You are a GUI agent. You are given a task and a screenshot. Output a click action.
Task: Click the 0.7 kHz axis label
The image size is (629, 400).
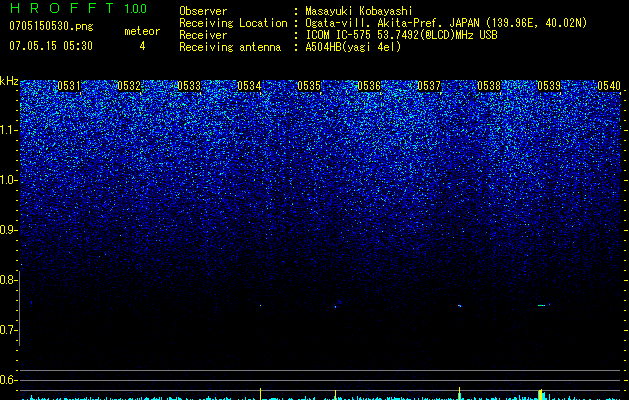pos(7,330)
